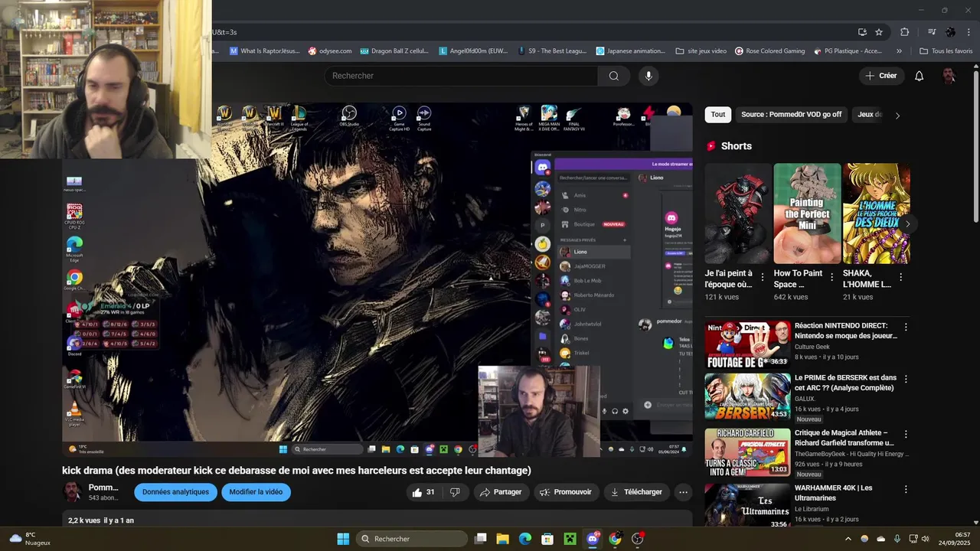Image resolution: width=980 pixels, height=551 pixels.
Task: Open Chrome media controls icon
Action: pos(932,32)
